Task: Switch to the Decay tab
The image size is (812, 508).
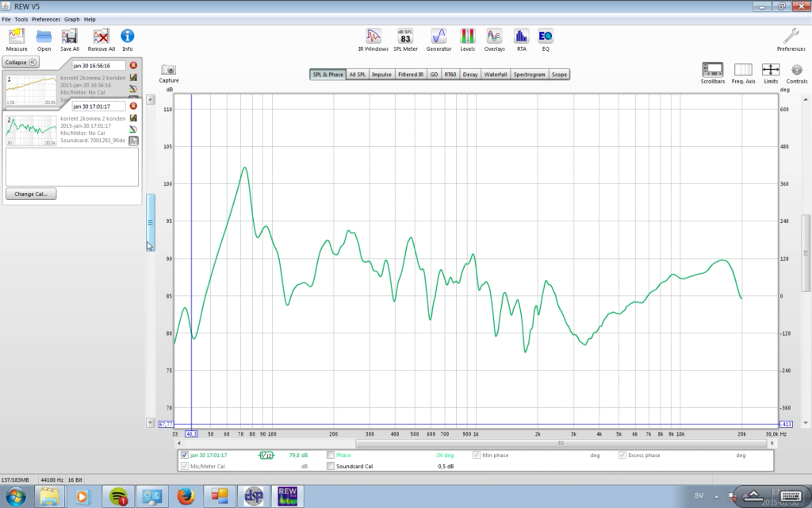Action: (470, 75)
